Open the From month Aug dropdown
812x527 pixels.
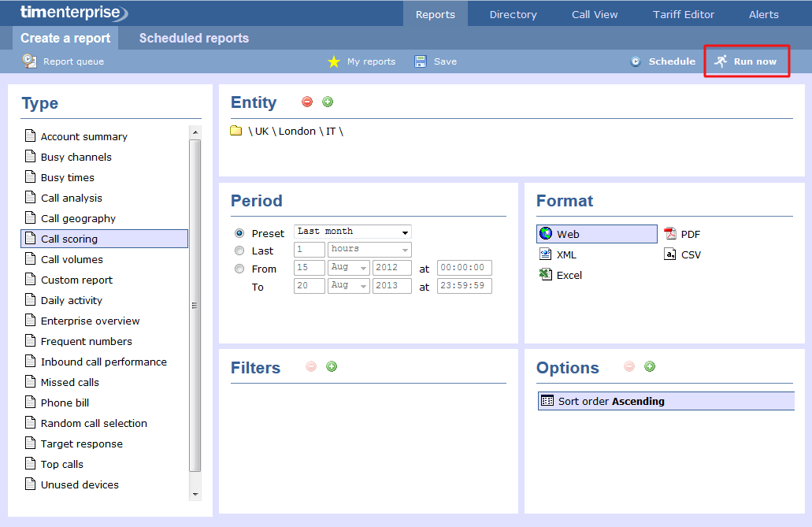coord(348,267)
